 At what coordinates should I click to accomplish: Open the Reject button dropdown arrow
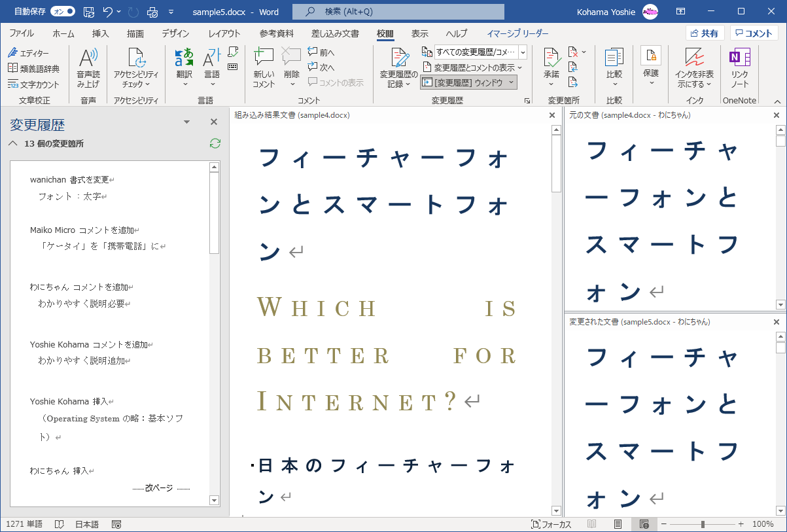pos(584,52)
